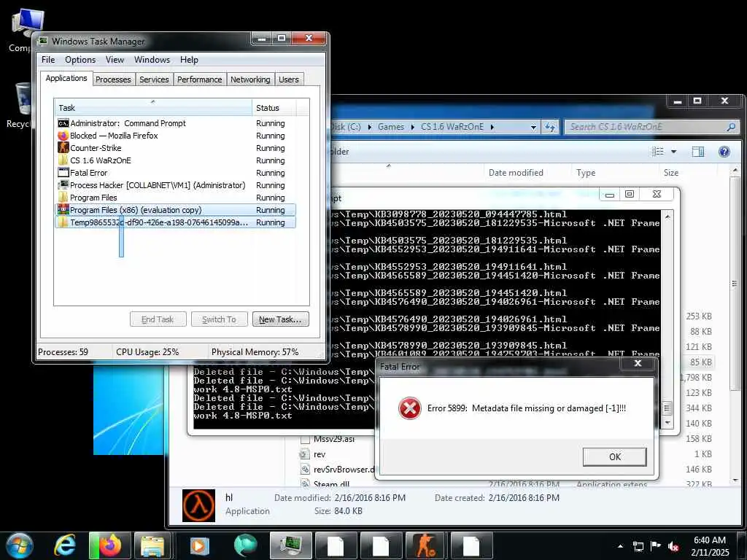Open address bar history dropdown
The height and width of the screenshot is (560, 747).
coord(533,127)
